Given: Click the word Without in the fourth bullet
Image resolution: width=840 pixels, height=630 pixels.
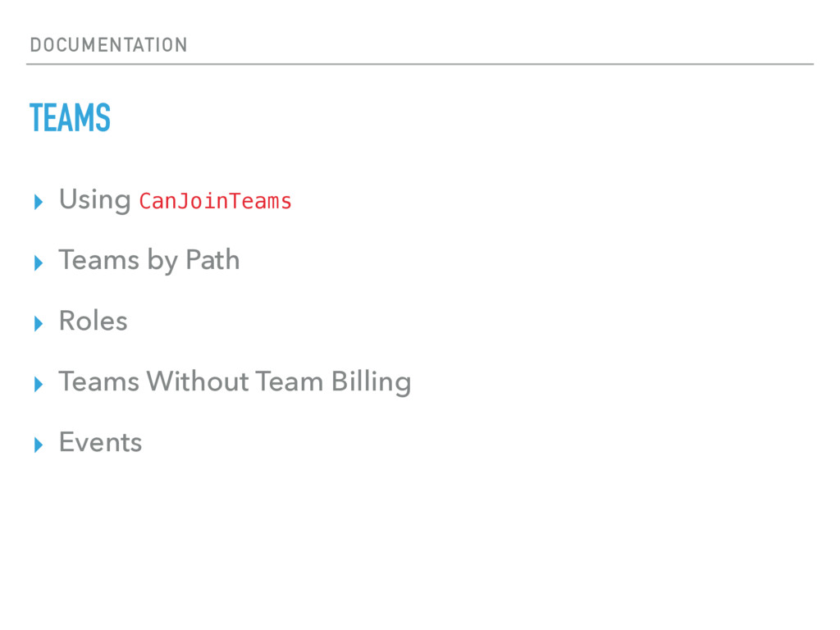Looking at the screenshot, I should point(199,381).
